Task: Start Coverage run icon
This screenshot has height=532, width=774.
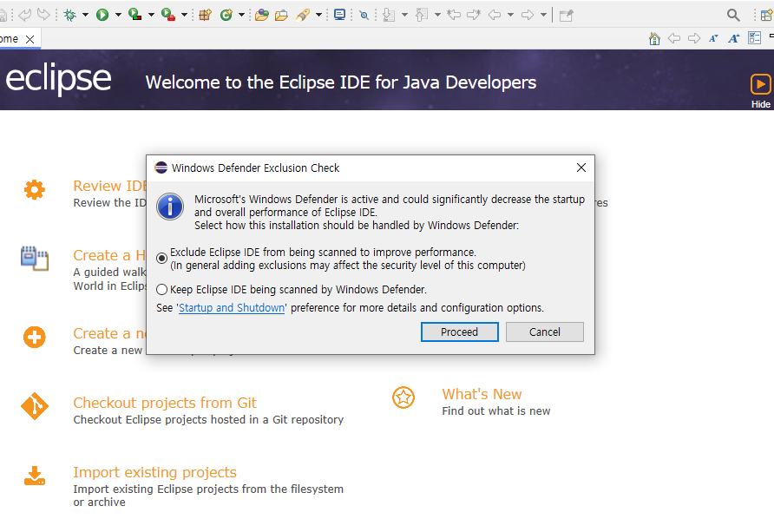Action: click(134, 15)
